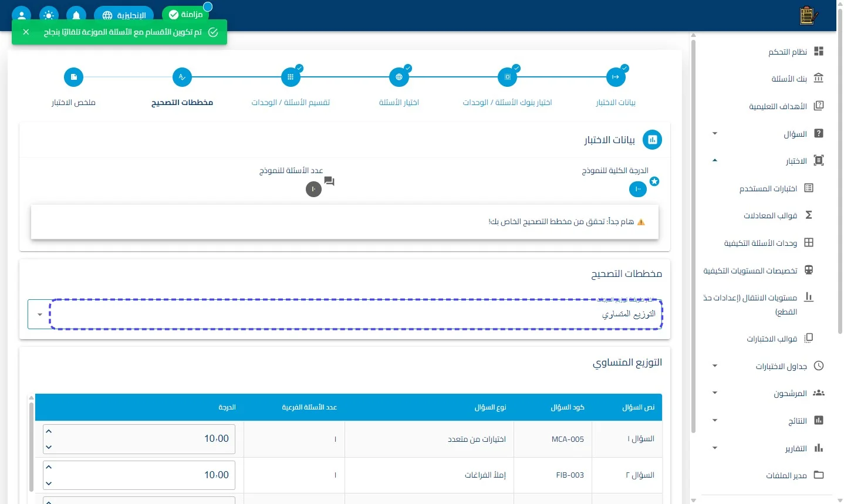This screenshot has height=504, width=844.
Task: Click the sigma icon for قوالب المعادلات
Action: pos(809,215)
